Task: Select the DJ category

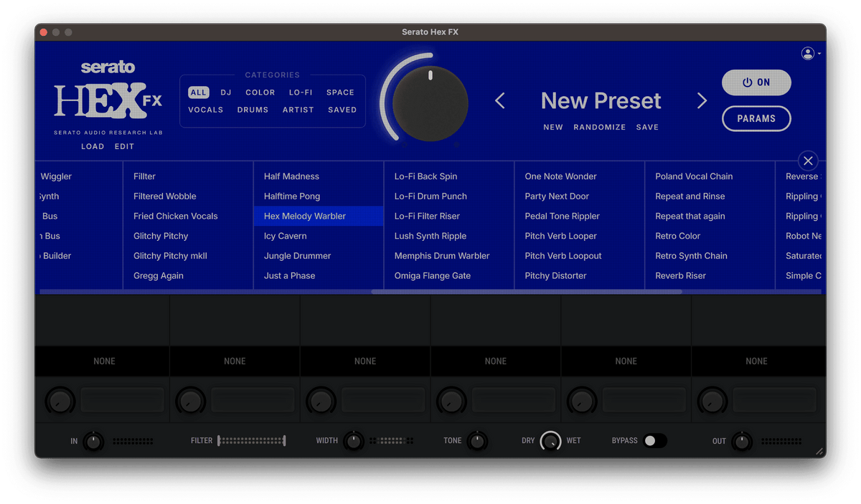Action: [226, 92]
